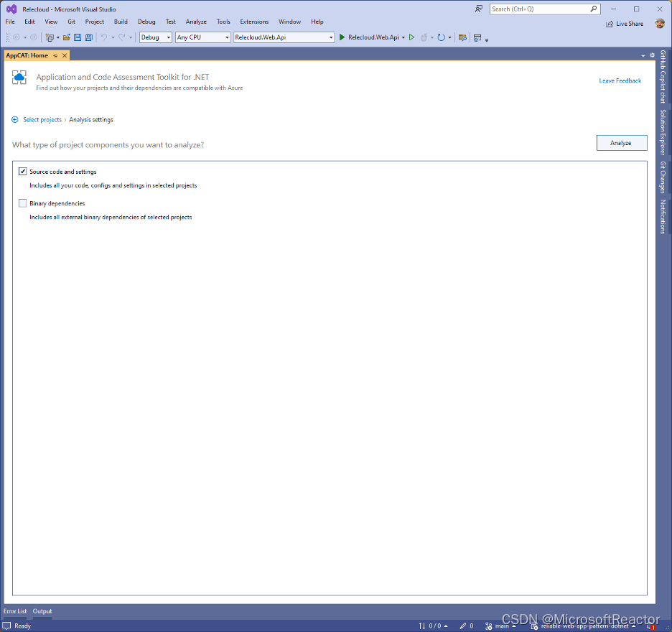Click the Redo toolbar icon
672x632 pixels.
click(122, 37)
